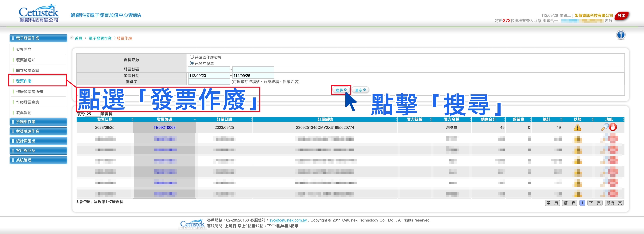Expand the 統計與匯出 sidebar menu
This screenshot has height=234, width=644.
(x=38, y=141)
